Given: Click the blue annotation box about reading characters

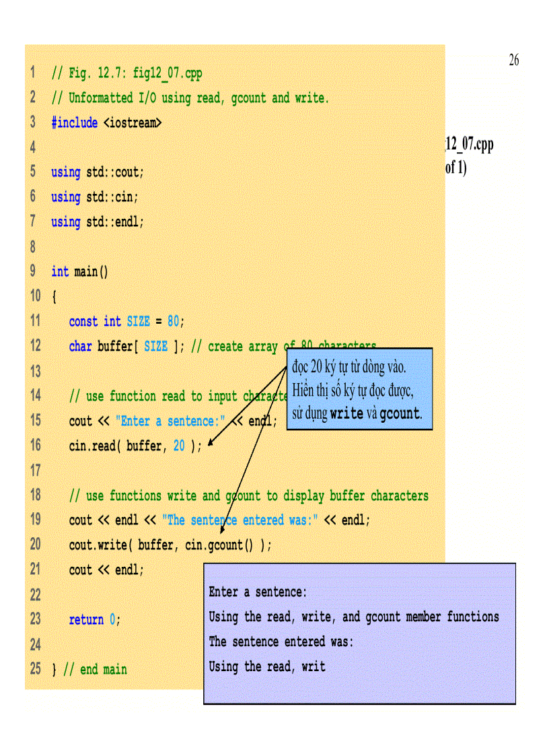Looking at the screenshot, I should tap(360, 388).
